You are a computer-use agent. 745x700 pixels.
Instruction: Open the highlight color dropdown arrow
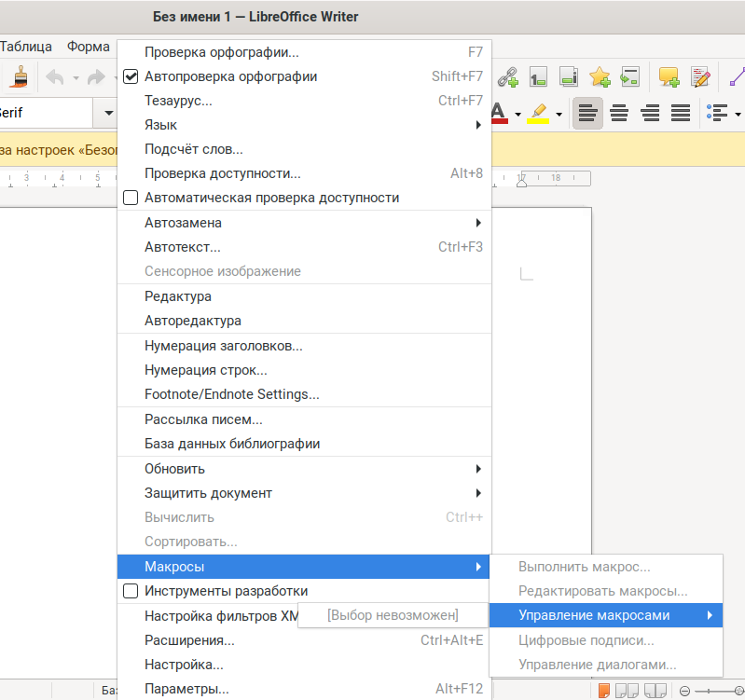click(x=559, y=114)
